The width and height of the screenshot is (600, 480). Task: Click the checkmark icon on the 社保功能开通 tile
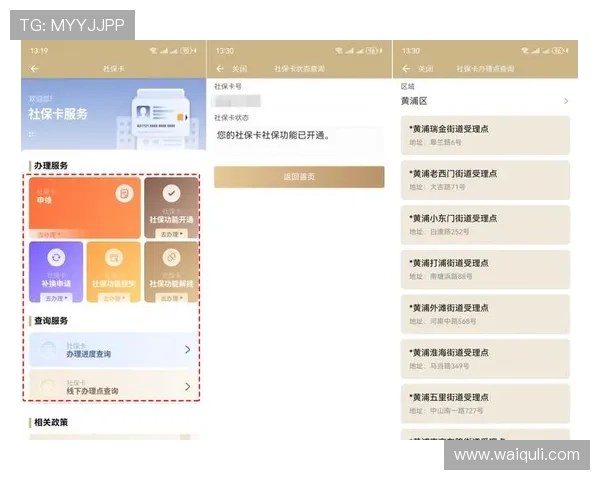(171, 193)
